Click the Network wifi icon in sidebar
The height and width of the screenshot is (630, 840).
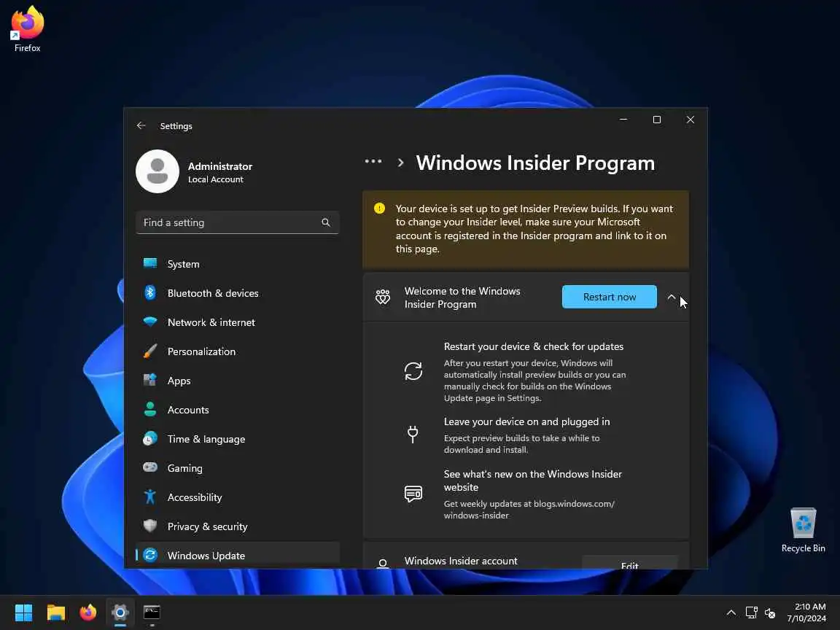pos(150,322)
